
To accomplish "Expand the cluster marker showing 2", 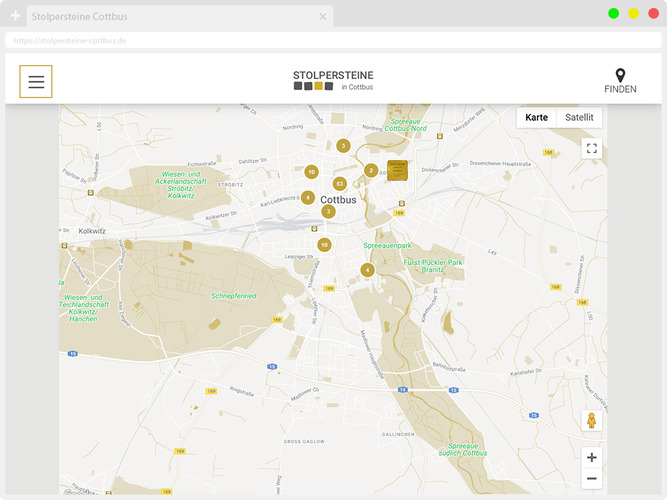I will [371, 170].
